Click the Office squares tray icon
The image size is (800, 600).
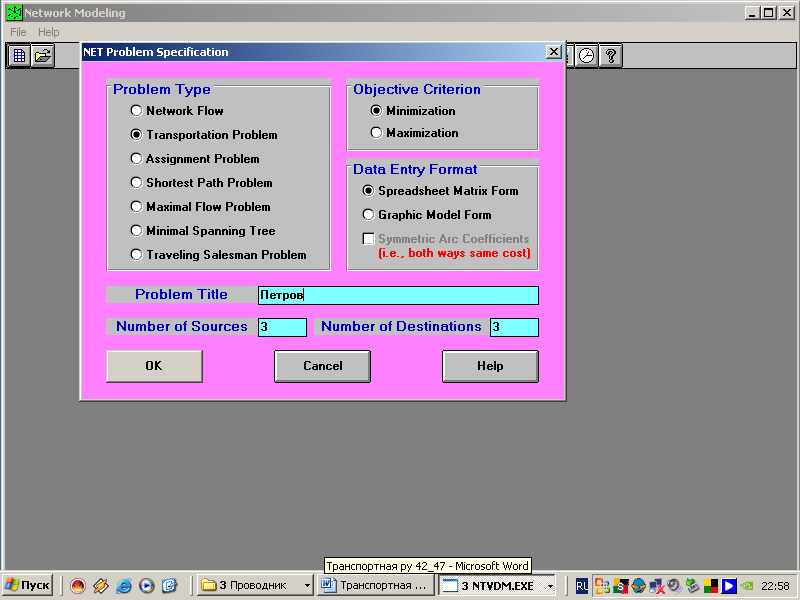coord(602,586)
